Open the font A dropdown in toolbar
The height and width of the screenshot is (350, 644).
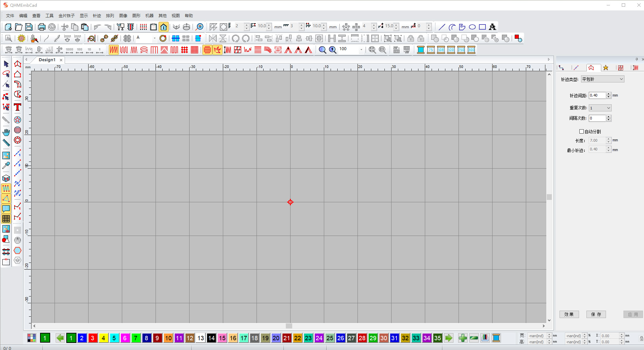point(155,38)
